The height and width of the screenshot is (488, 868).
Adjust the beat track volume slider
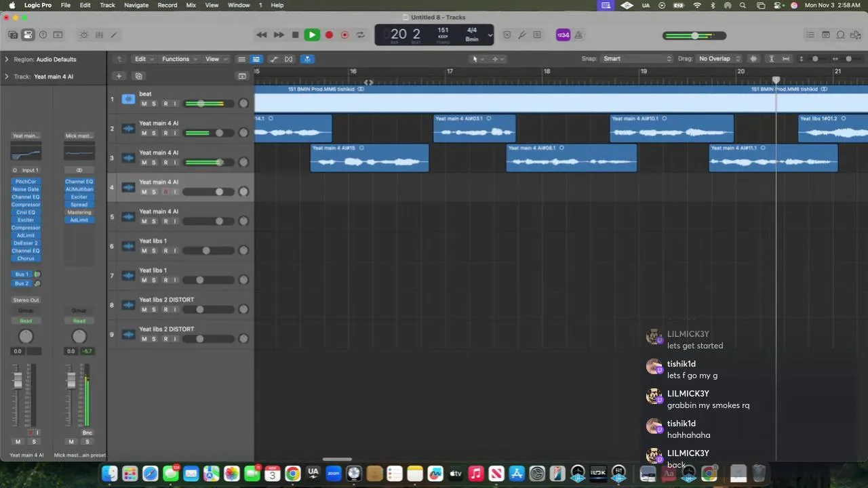(x=208, y=104)
